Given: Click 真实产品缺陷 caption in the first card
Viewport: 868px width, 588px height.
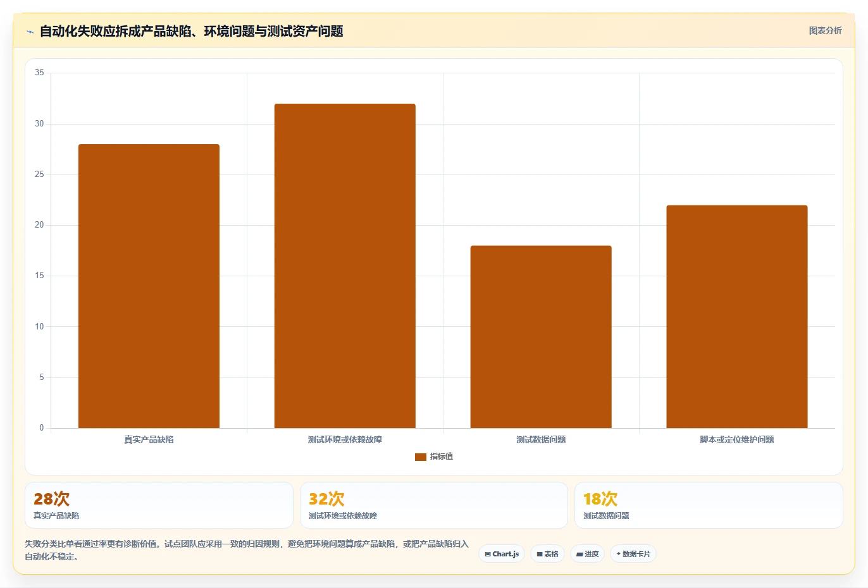Looking at the screenshot, I should (56, 516).
